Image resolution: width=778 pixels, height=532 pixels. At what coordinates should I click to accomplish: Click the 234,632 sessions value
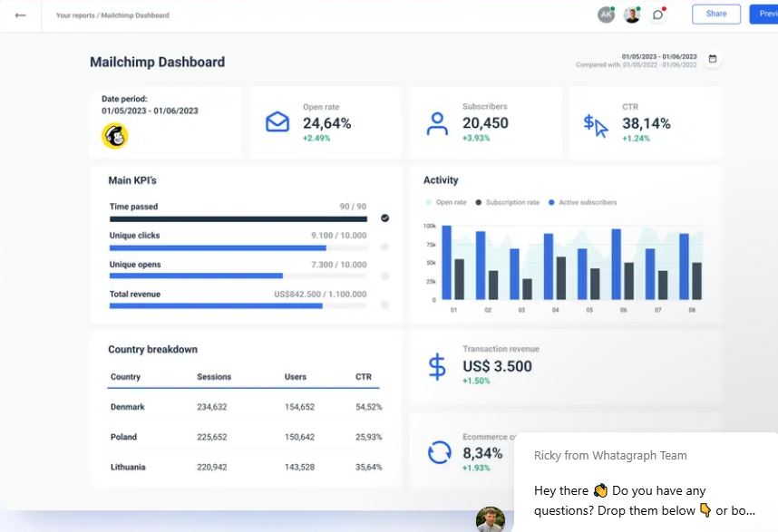(x=212, y=407)
